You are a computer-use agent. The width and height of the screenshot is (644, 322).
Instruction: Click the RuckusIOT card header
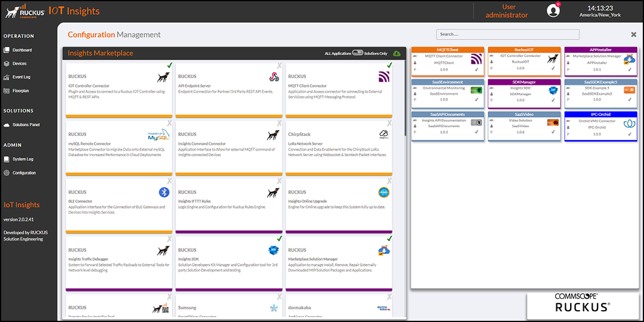click(524, 49)
